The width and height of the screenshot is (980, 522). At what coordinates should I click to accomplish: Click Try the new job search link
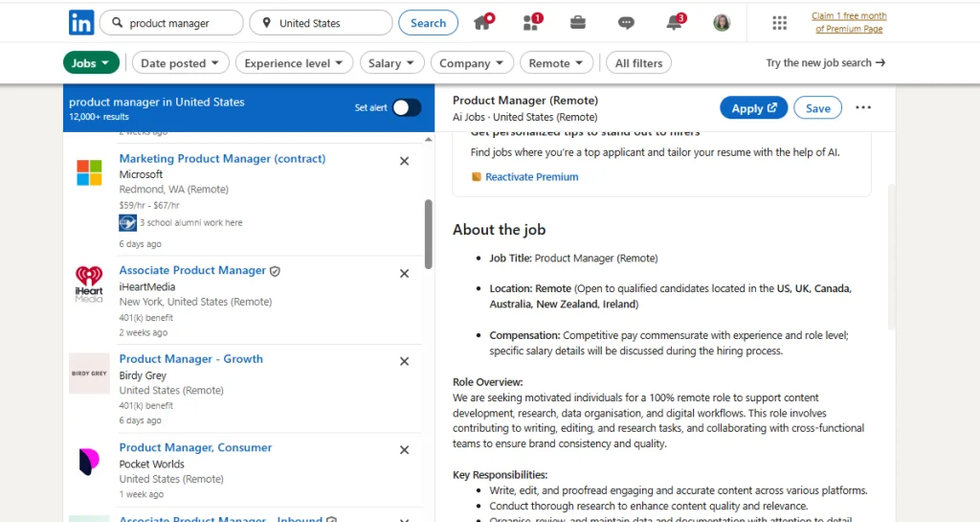point(825,62)
